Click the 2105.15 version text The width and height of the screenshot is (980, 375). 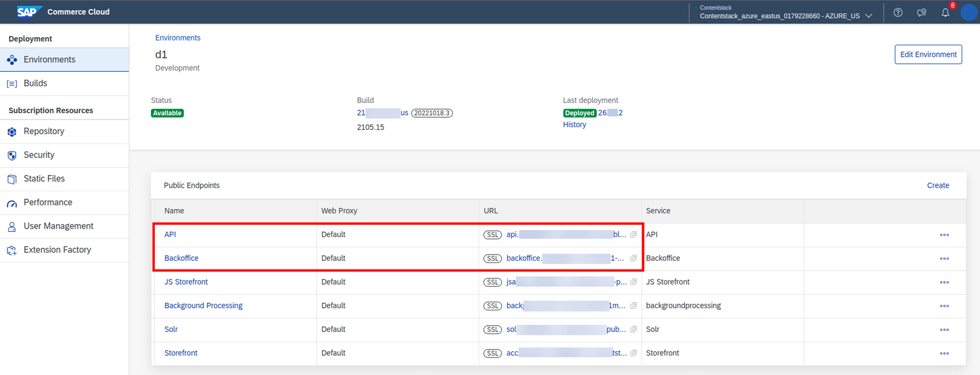370,127
